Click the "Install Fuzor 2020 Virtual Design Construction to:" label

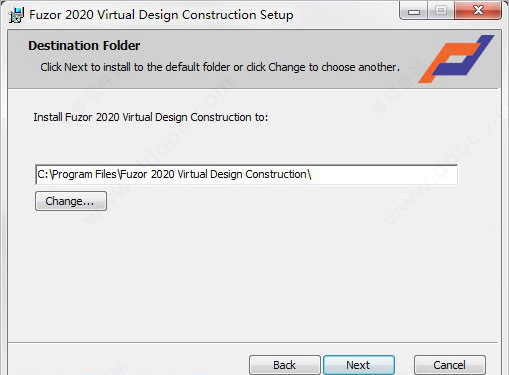151,117
